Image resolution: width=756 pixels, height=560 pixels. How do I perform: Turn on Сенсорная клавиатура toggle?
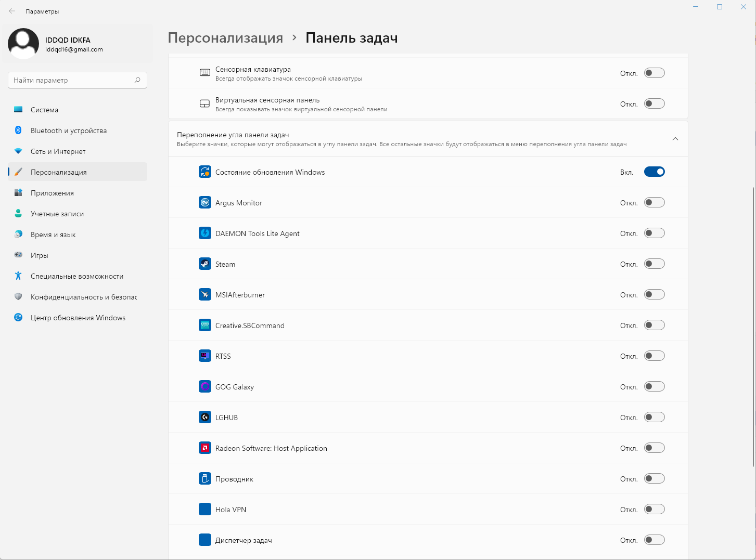(x=654, y=73)
